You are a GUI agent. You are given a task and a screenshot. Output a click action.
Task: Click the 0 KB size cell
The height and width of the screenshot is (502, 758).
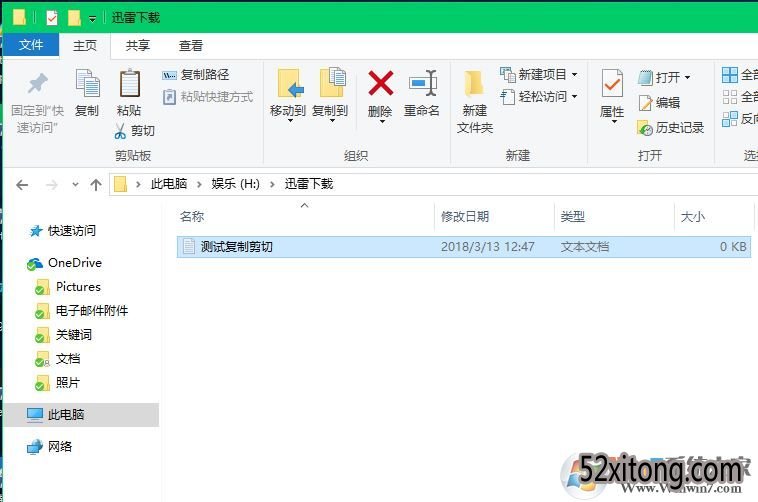tap(733, 247)
